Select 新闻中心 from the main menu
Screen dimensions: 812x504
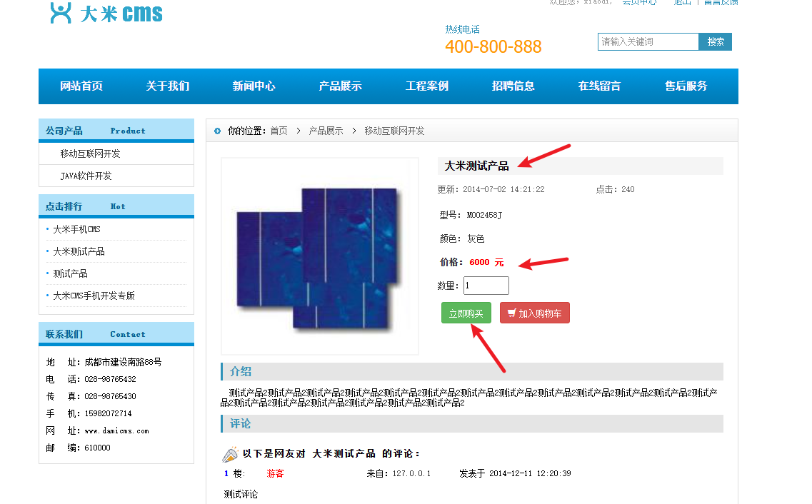click(254, 86)
